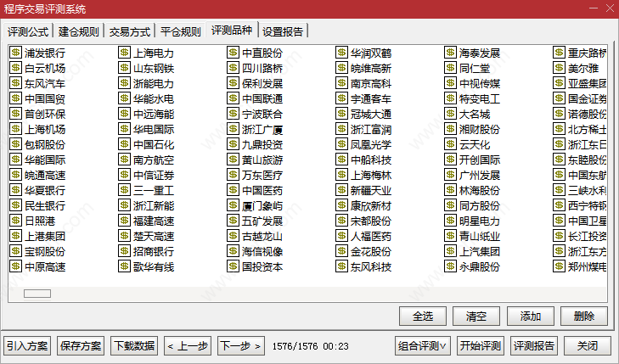Click the dollar icon beside 美尔雅
Viewport: 619px width, 364px height.
point(559,68)
